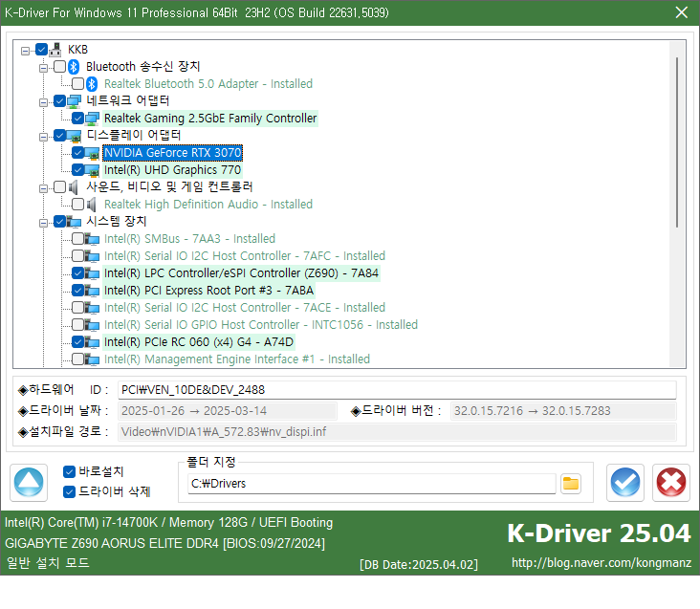Screen dimensions: 700x609
Task: Browse folder with yellow folder icon
Action: pyautogui.click(x=571, y=484)
